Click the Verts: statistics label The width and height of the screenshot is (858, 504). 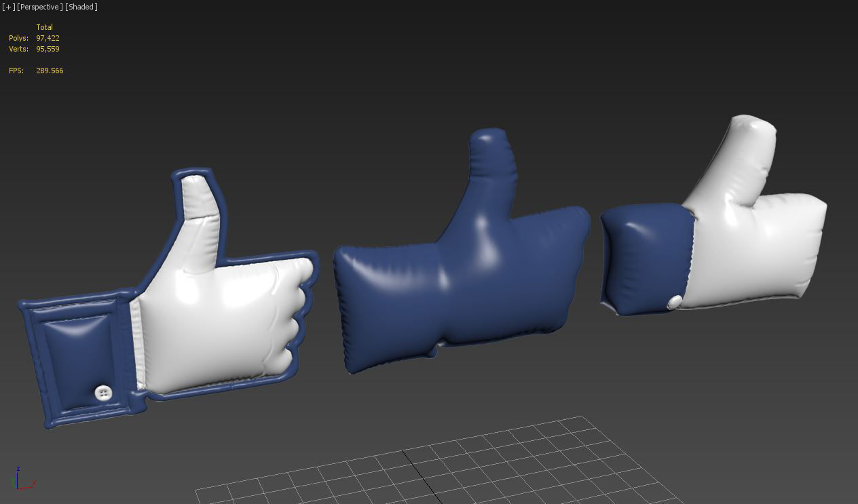18,49
